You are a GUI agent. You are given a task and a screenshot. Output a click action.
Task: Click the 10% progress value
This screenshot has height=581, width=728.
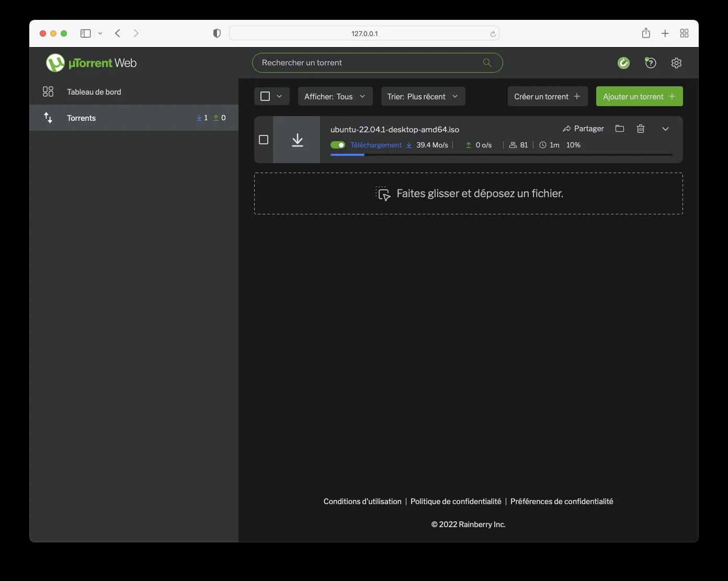[x=573, y=145]
